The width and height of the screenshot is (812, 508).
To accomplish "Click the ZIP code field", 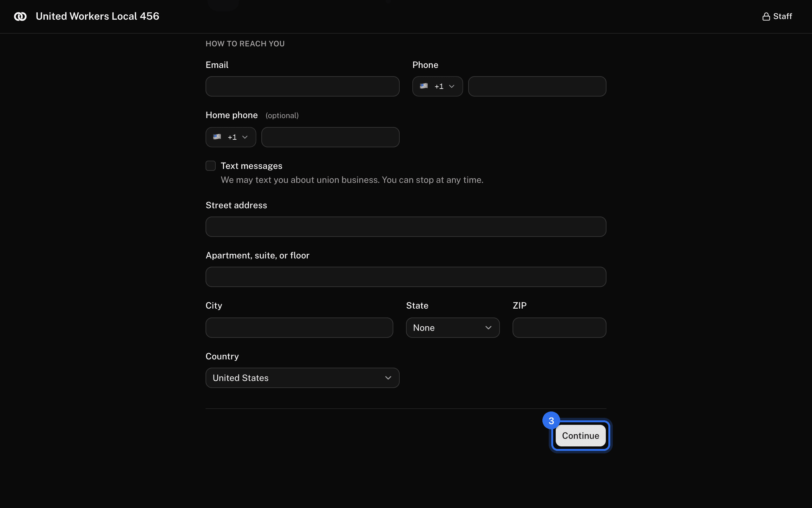I will coord(559,328).
